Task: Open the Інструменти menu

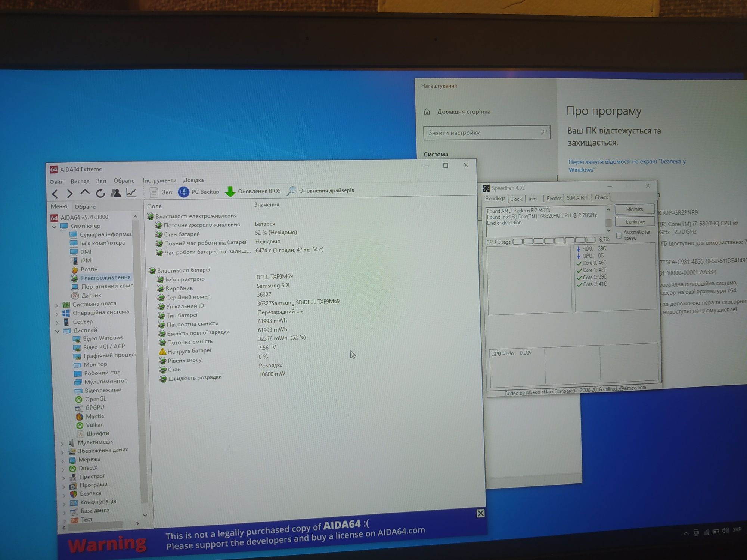Action: point(159,180)
